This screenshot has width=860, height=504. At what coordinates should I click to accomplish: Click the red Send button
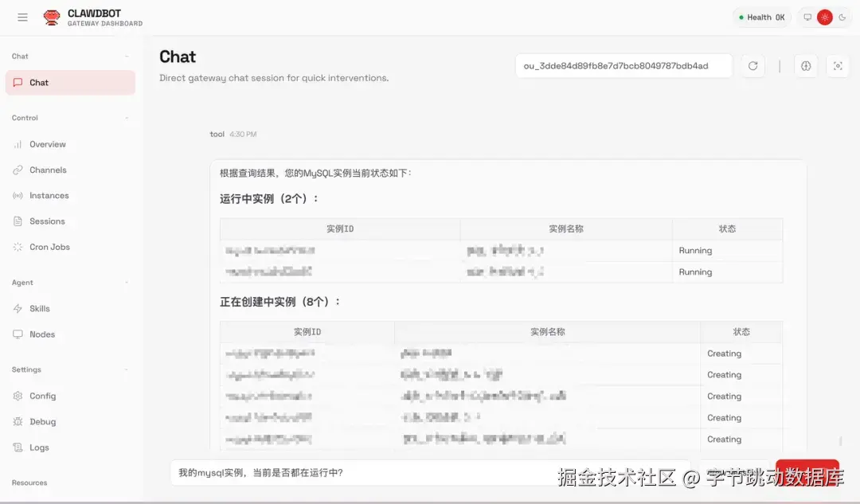807,471
